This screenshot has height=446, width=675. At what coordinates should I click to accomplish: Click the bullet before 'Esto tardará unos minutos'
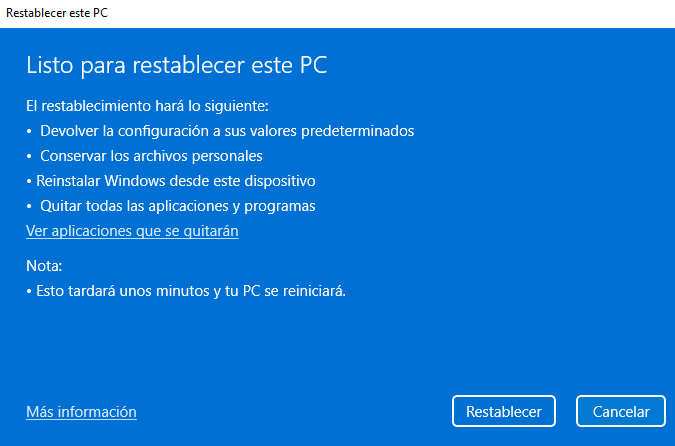(29, 291)
